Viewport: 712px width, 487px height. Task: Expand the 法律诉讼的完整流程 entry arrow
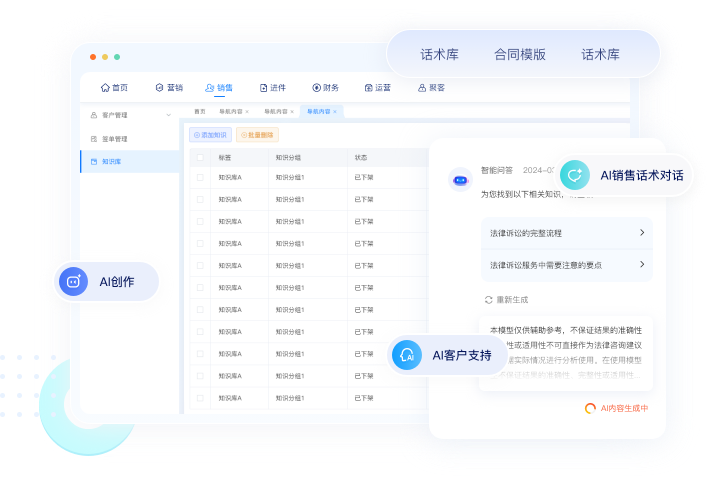pos(641,233)
